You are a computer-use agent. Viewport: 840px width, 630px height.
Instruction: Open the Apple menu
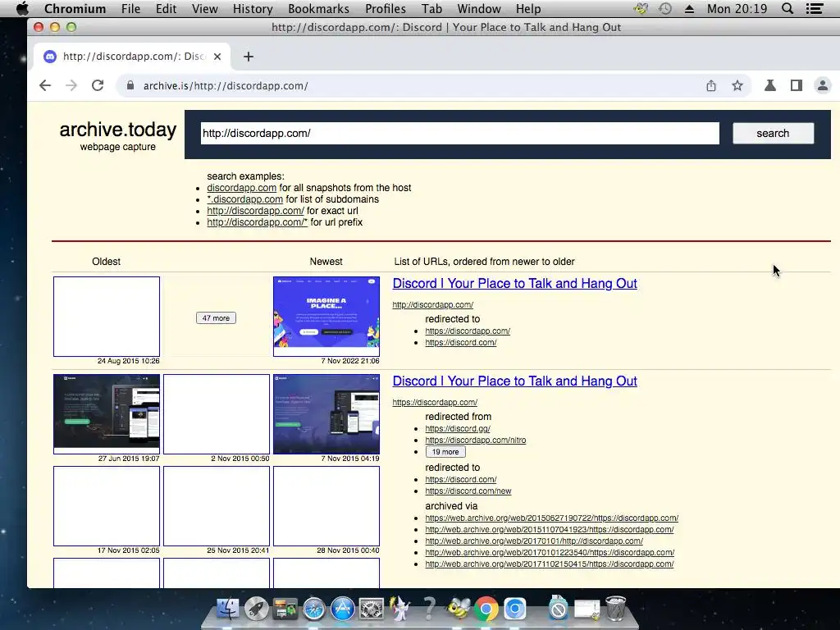click(22, 8)
